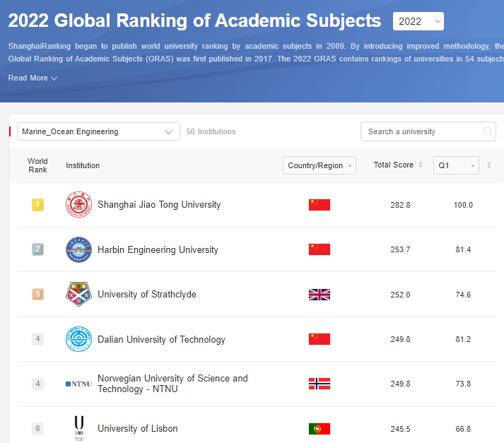Click the China flag in Harbin Engineering row
The height and width of the screenshot is (443, 504).
coord(320,249)
